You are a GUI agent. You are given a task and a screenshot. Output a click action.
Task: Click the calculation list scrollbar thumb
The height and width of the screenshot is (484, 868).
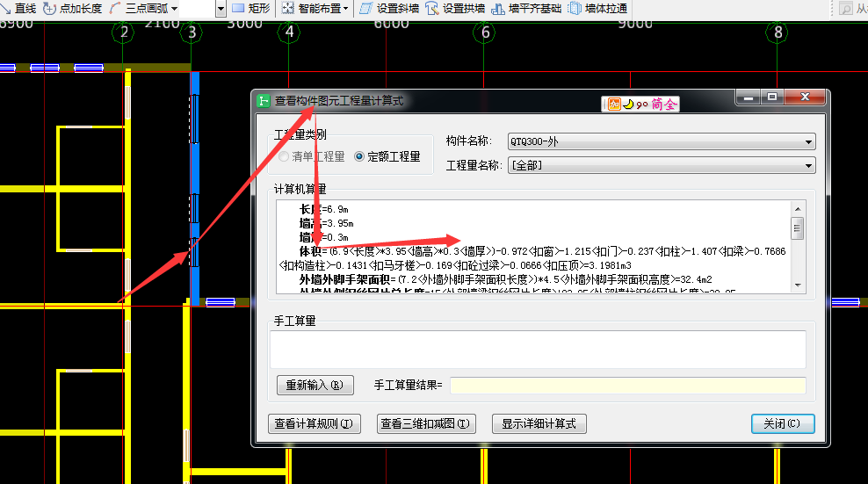pos(798,228)
